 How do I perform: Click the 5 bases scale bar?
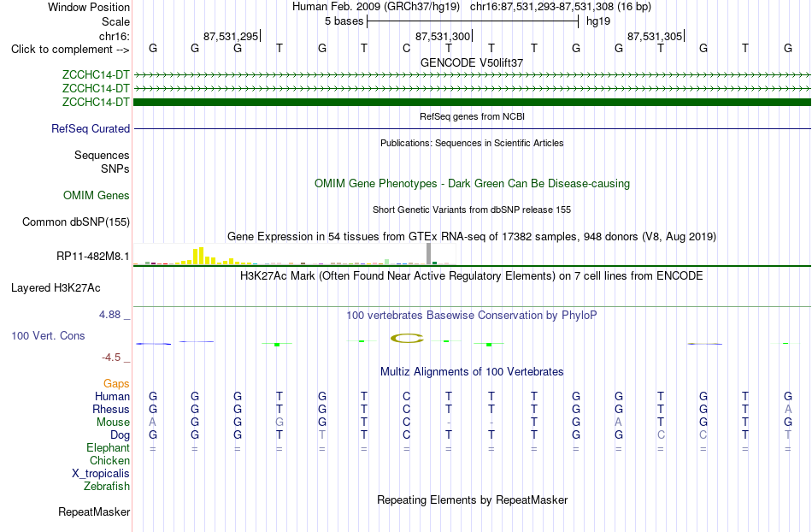pos(473,21)
